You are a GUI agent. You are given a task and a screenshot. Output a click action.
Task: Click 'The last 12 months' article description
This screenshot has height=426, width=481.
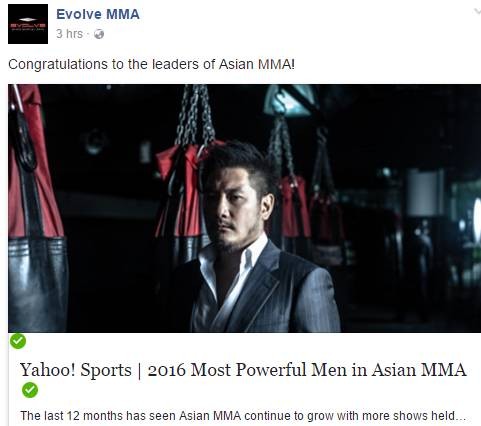[x=243, y=416]
